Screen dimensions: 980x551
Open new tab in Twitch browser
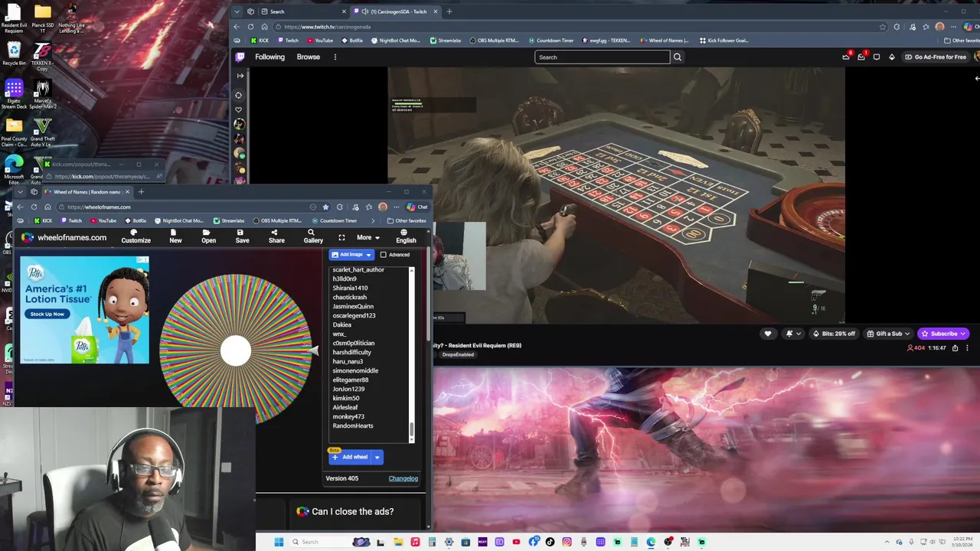pos(449,11)
